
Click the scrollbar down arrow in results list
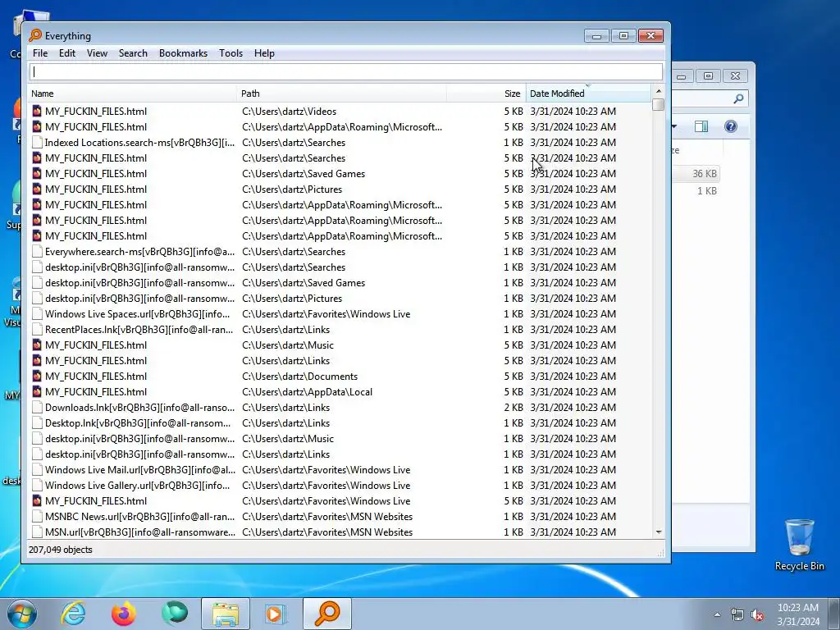click(659, 532)
